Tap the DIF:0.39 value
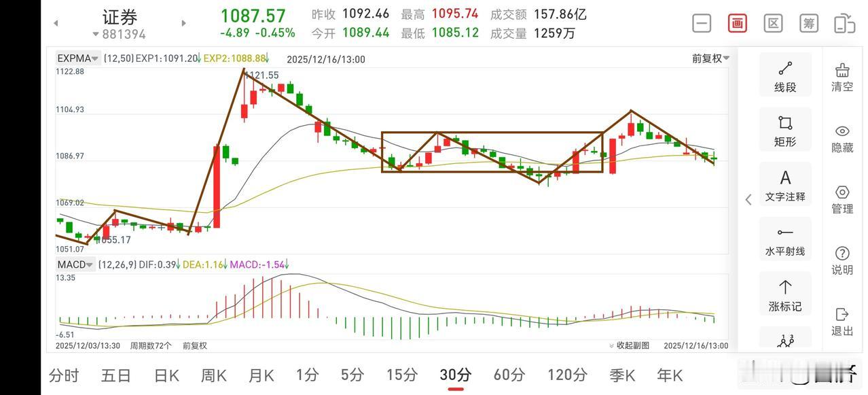868x395 pixels. tap(158, 264)
